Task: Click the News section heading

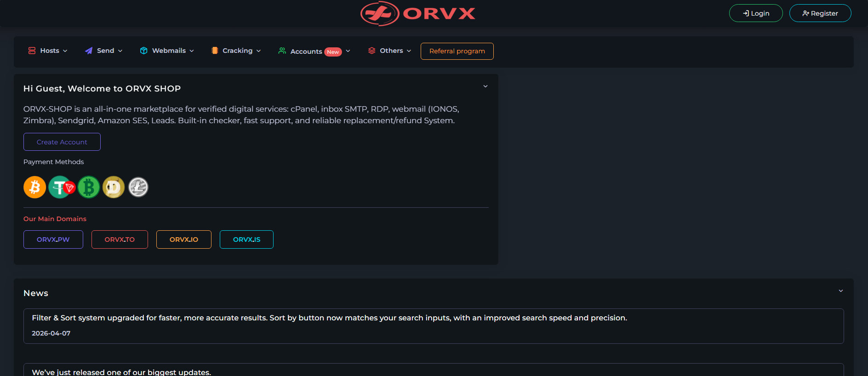Action: pyautogui.click(x=36, y=293)
